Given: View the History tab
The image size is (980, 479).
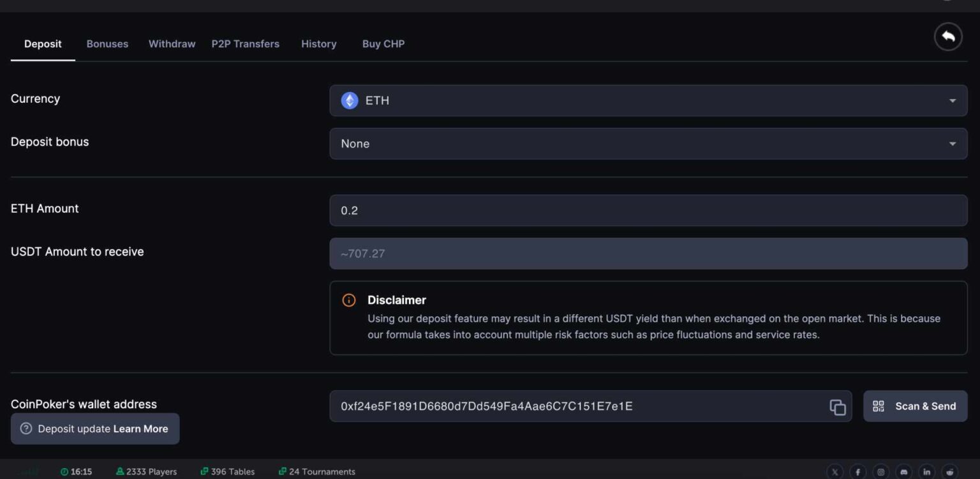Looking at the screenshot, I should 318,44.
